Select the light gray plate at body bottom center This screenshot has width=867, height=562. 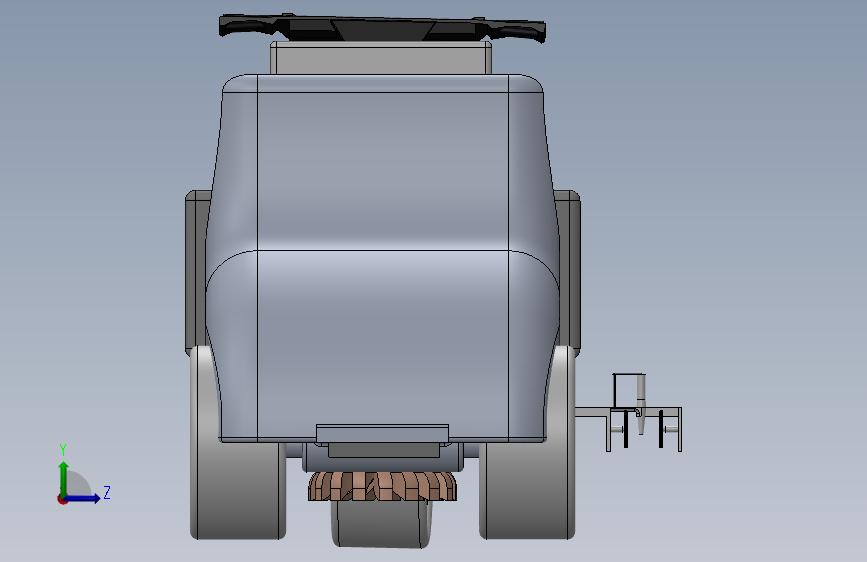click(x=382, y=434)
